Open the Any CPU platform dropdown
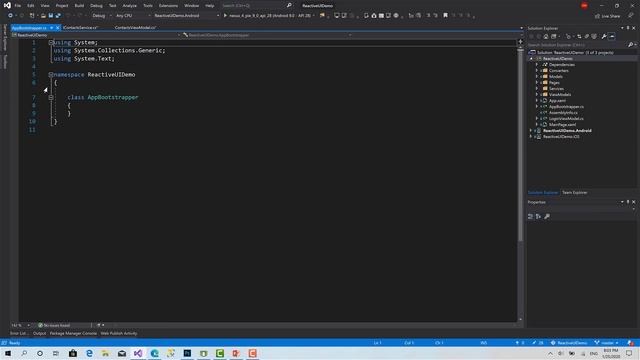The width and height of the screenshot is (640, 360). pos(133,16)
